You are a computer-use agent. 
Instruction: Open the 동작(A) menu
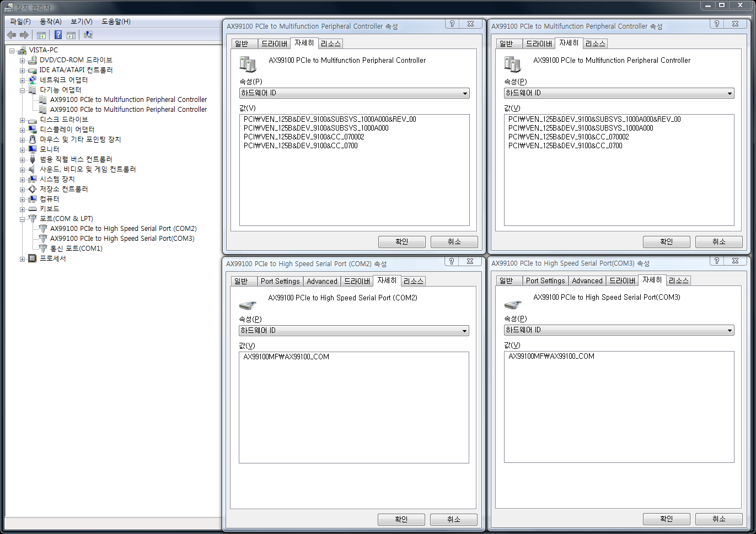pyautogui.click(x=51, y=21)
